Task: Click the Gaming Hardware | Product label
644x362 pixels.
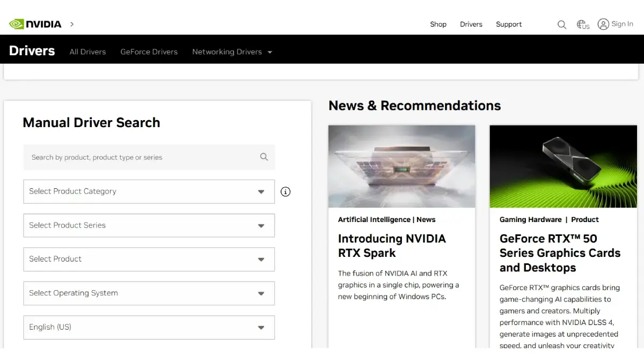Action: (549, 219)
